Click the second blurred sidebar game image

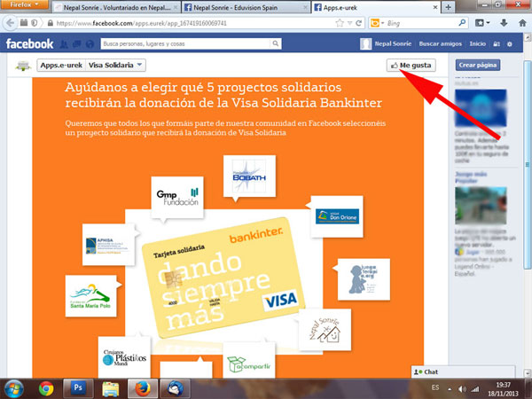pos(481,206)
